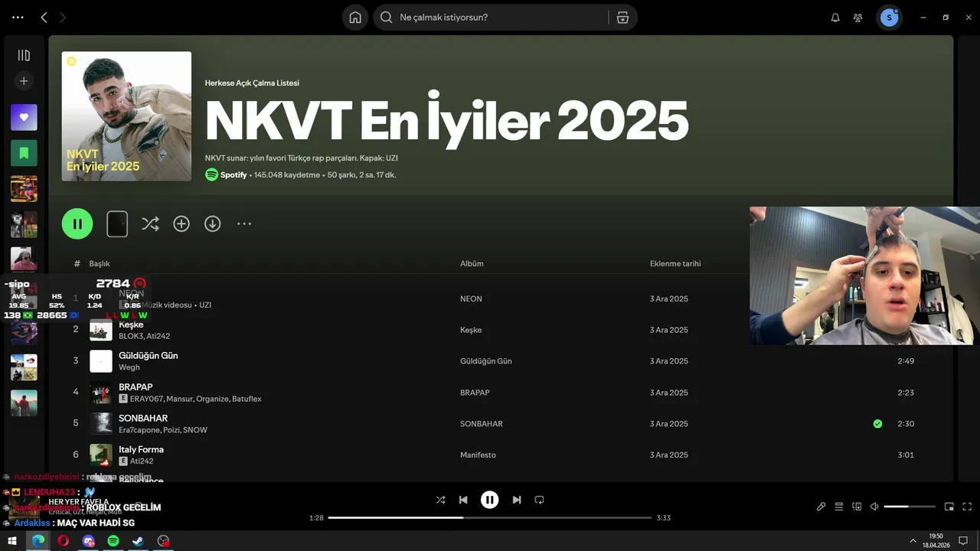Open Opera from taskbar
This screenshot has width=980, height=551.
click(x=63, y=541)
